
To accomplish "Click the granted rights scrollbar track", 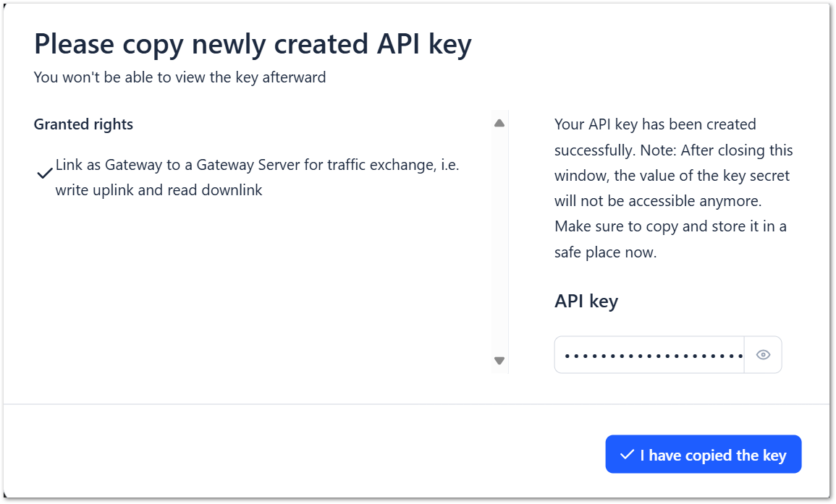I will click(499, 242).
